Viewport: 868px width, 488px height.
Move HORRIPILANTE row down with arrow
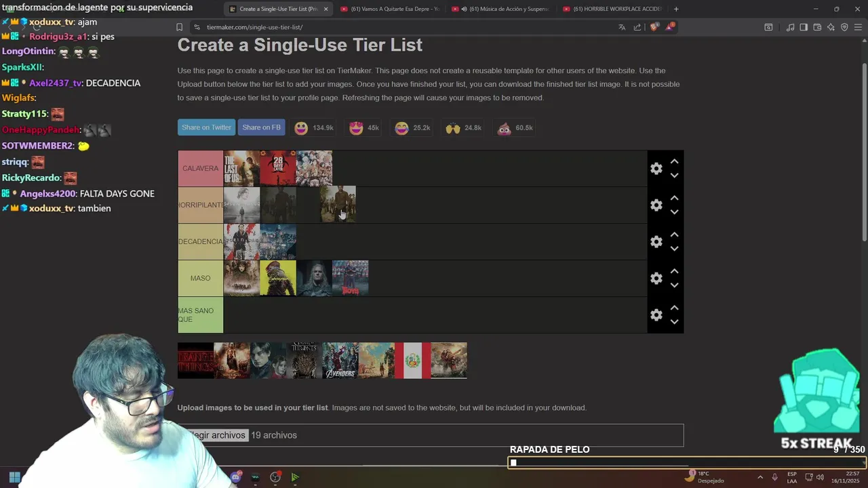[674, 212]
